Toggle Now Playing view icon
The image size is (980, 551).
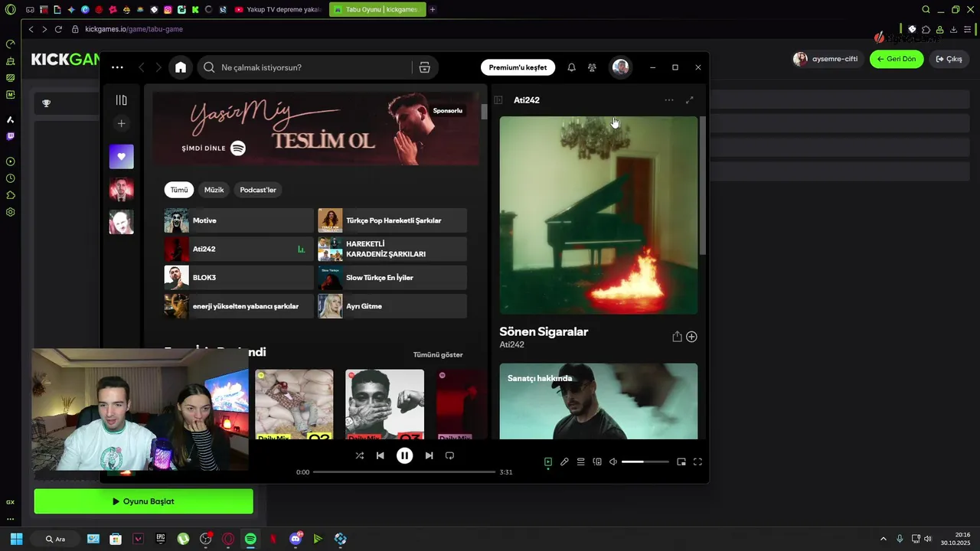(548, 461)
